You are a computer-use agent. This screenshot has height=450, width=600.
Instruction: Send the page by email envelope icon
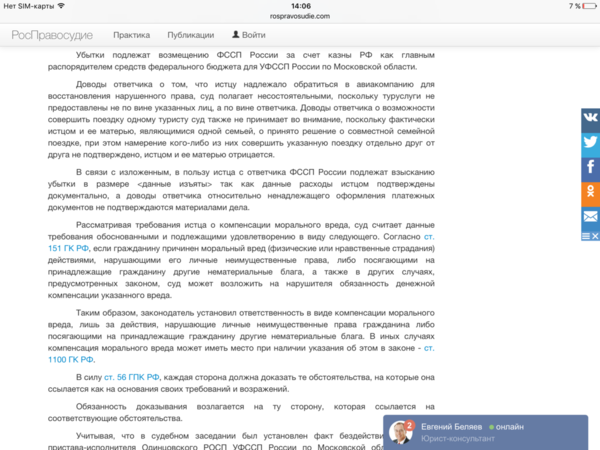pos(590,215)
